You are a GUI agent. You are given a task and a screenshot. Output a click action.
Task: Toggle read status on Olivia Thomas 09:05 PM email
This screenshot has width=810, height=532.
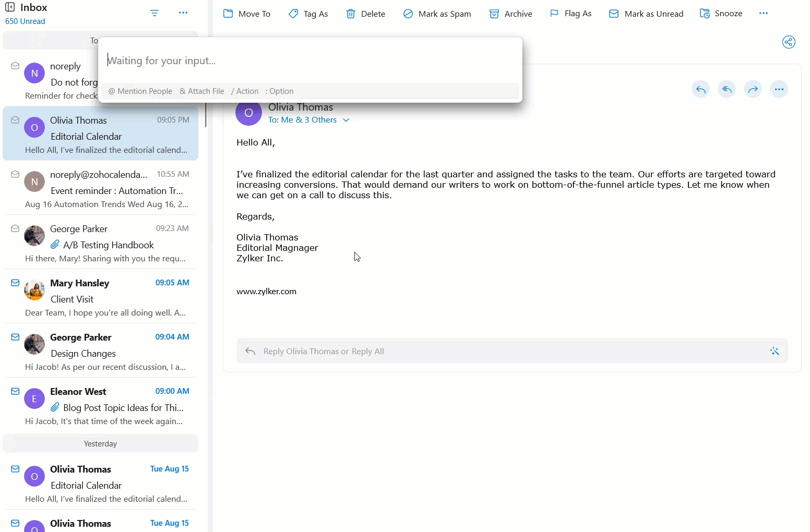click(15, 120)
